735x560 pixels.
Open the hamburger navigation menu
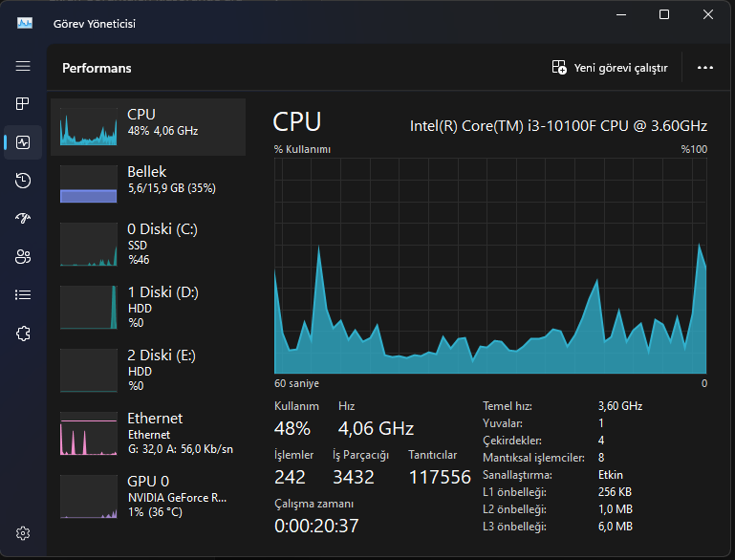[23, 66]
